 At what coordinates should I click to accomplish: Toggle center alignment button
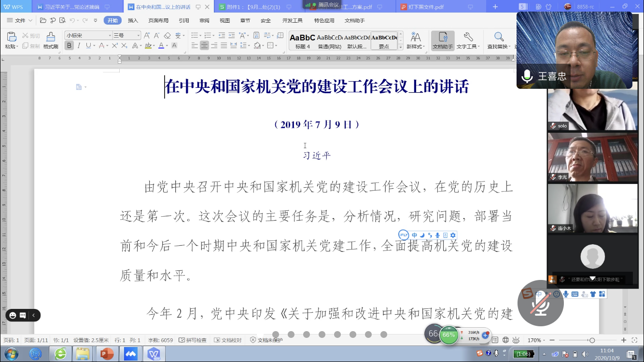[x=204, y=46]
